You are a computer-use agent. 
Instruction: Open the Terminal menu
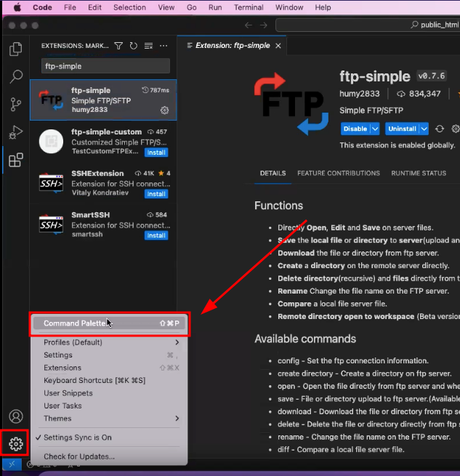click(249, 7)
